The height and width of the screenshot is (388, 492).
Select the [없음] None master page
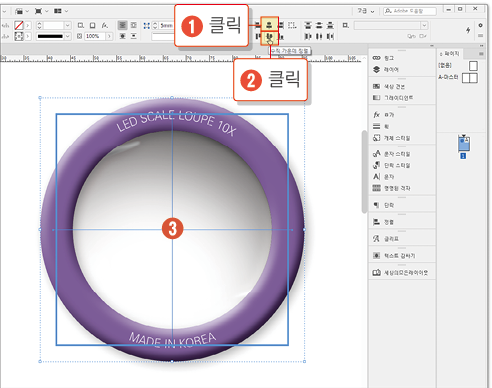click(x=458, y=66)
